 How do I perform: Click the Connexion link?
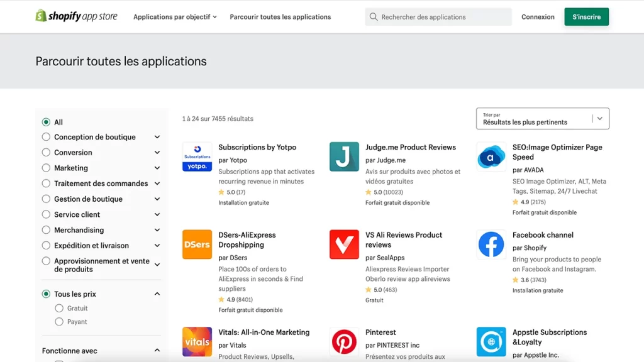coord(538,17)
